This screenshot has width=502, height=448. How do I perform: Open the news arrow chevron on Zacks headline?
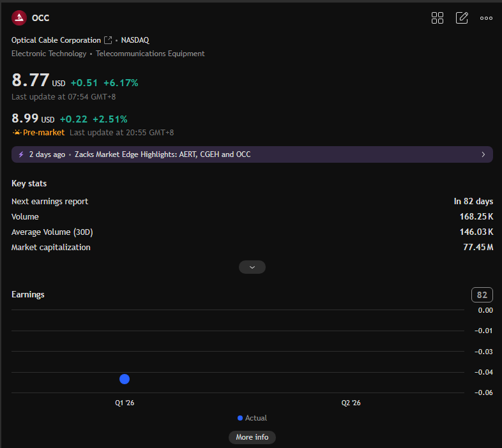point(483,154)
